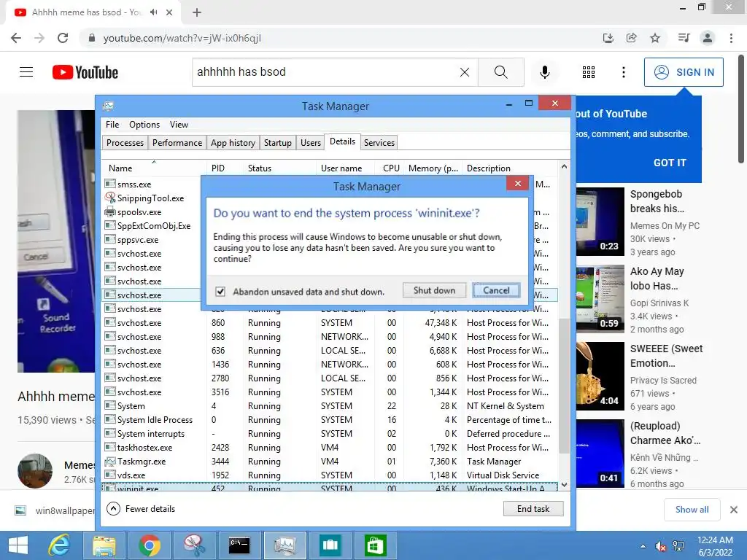Open Windows Store green taskbar icon
The image size is (747, 560).
click(x=375, y=545)
